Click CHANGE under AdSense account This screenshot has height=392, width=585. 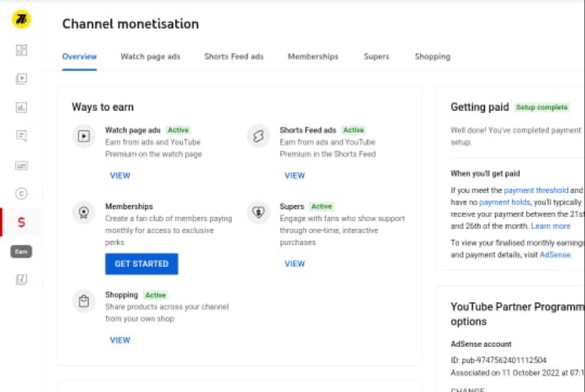pyautogui.click(x=467, y=389)
